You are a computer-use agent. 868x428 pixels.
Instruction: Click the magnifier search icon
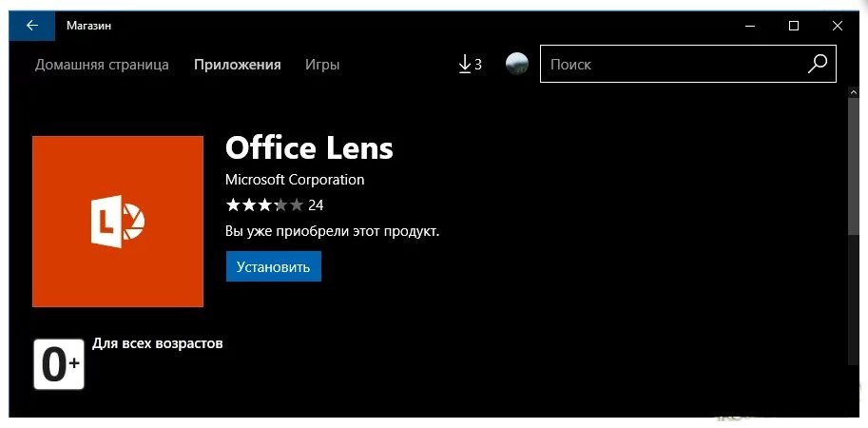click(817, 64)
